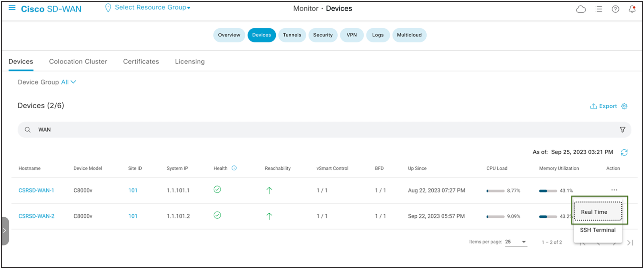Image resolution: width=644 pixels, height=269 pixels.
Task: Switch to Certificates sub-tab
Action: point(141,62)
